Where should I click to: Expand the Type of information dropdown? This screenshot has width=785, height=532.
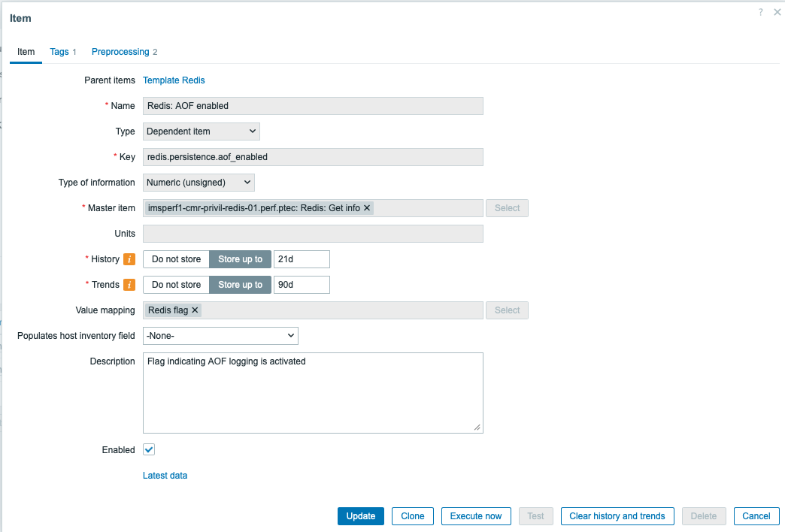click(x=199, y=183)
